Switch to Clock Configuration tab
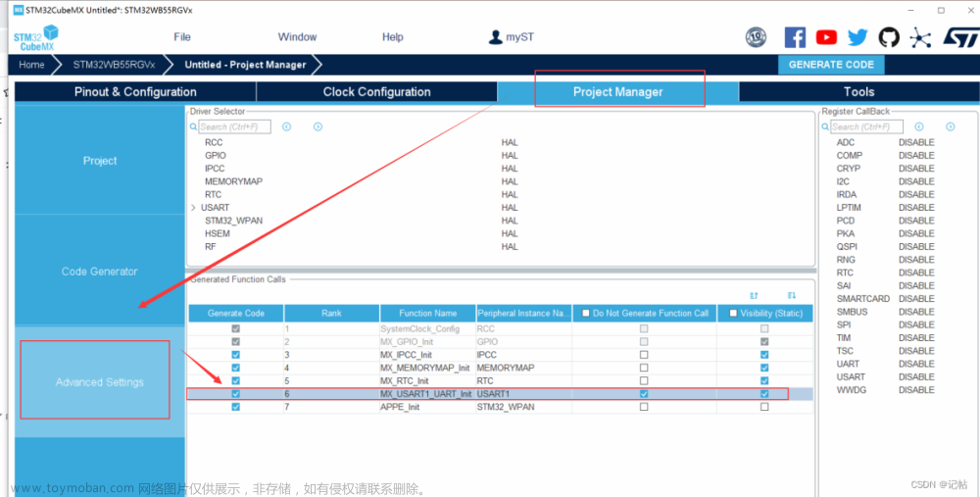The image size is (980, 497). (x=377, y=92)
